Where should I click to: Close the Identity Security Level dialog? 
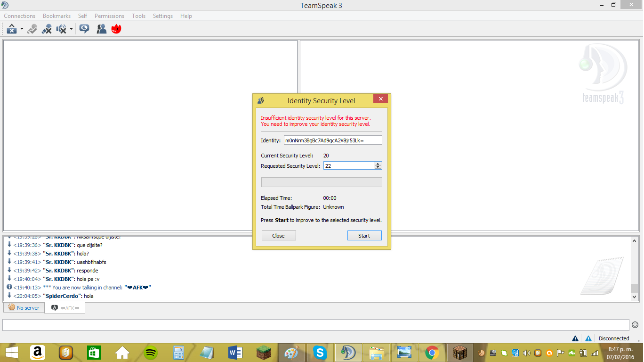(x=380, y=99)
